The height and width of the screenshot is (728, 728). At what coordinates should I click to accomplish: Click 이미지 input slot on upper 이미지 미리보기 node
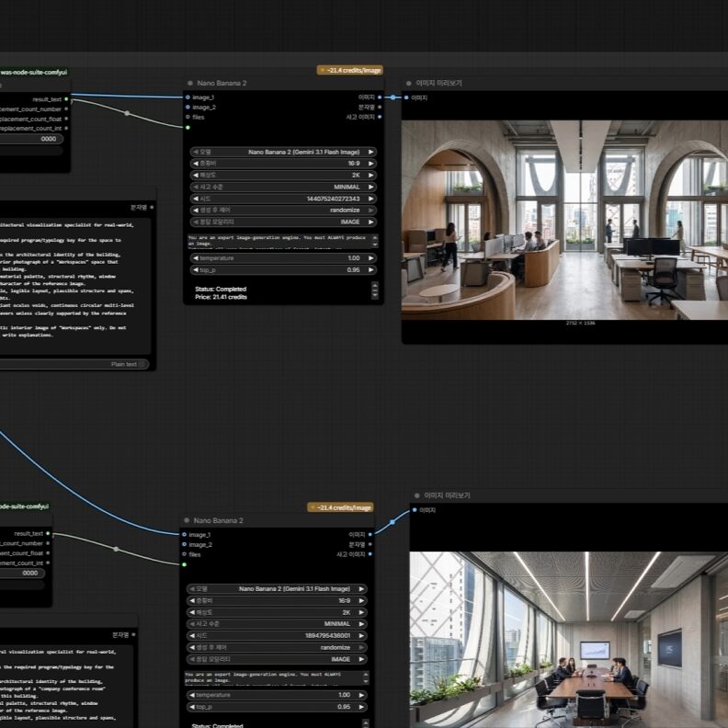406,97
